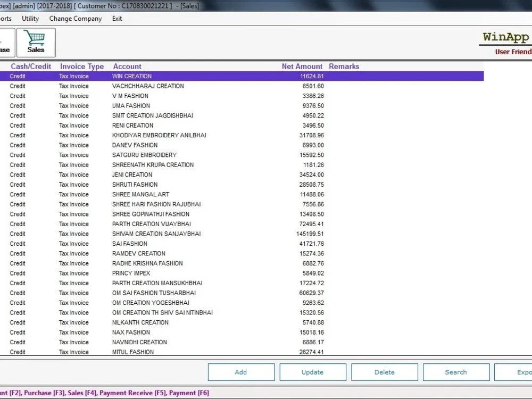Select the JENI CREATION row
The height and width of the screenshot is (399, 532).
pos(242,174)
